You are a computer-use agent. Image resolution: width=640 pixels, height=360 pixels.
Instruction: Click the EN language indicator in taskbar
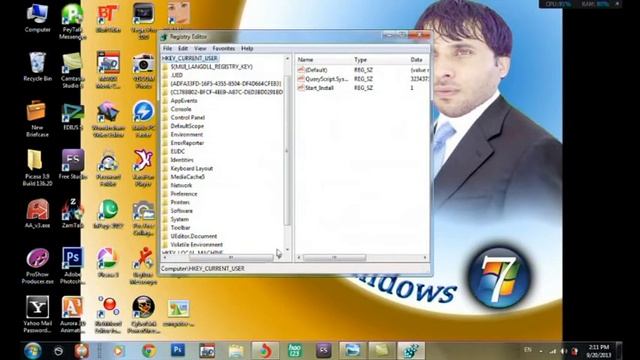click(527, 350)
